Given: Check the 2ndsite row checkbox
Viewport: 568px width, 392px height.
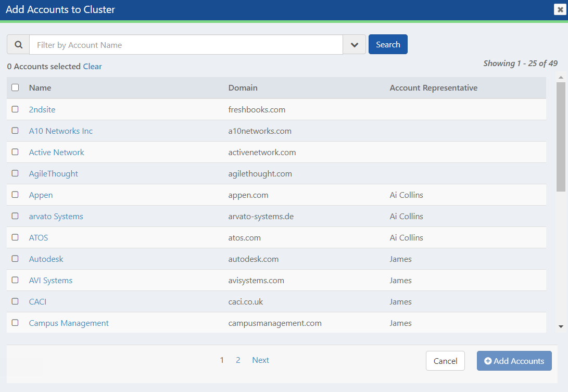Looking at the screenshot, I should click(15, 109).
